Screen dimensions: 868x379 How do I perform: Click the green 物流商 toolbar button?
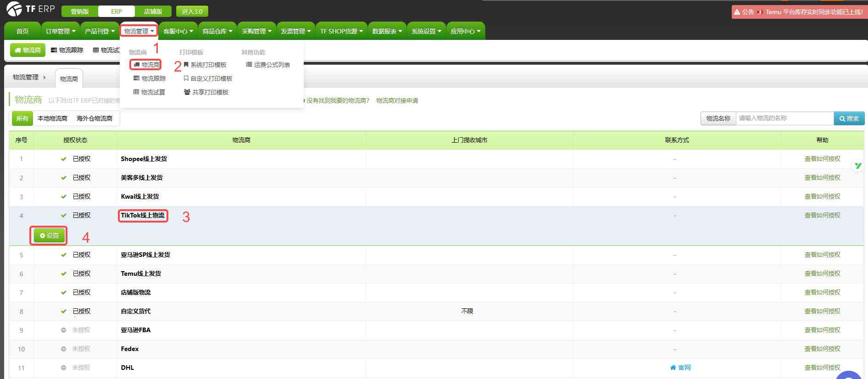coord(28,50)
